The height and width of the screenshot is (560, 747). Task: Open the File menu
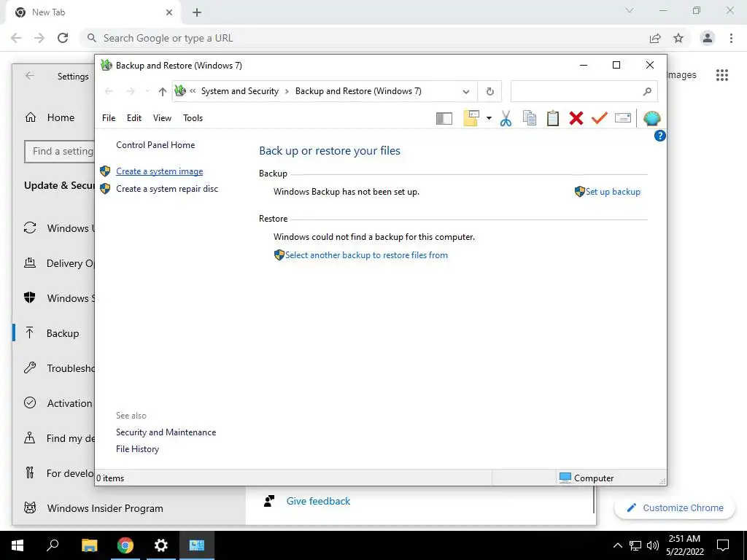(x=109, y=118)
